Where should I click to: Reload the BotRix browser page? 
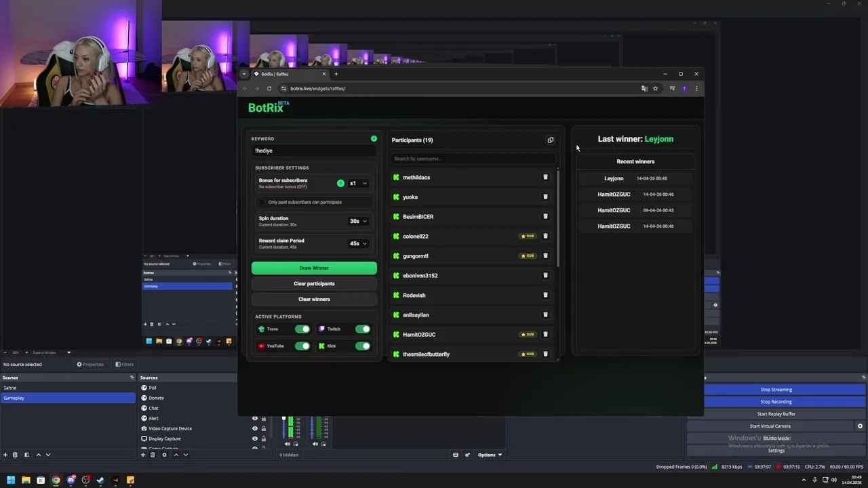pyautogui.click(x=269, y=88)
